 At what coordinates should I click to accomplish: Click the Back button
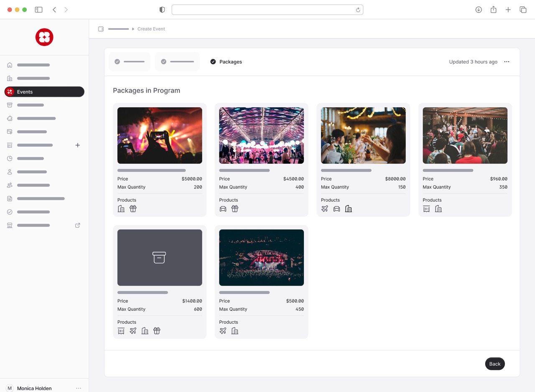pyautogui.click(x=495, y=364)
